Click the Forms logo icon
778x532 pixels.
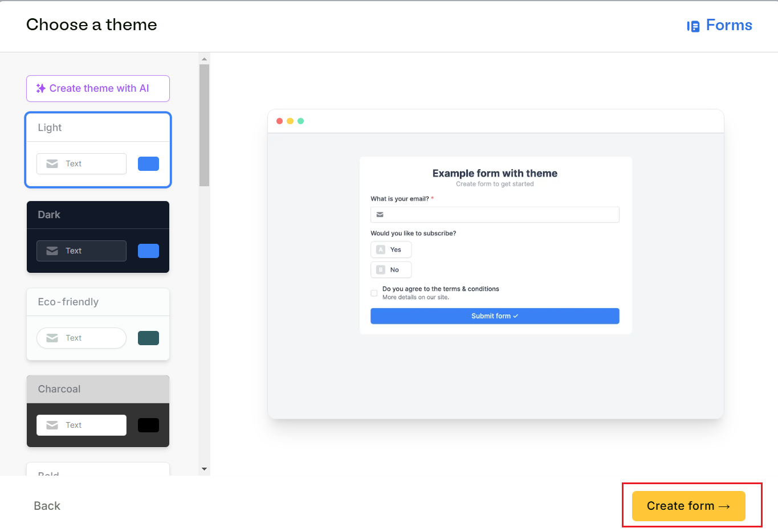[x=693, y=26]
